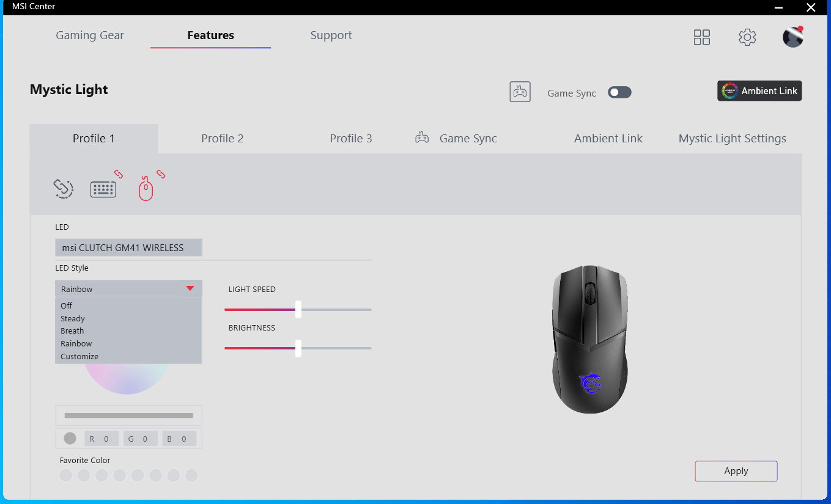831x504 pixels.
Task: Choose Breath from LED Style list
Action: pyautogui.click(x=72, y=331)
